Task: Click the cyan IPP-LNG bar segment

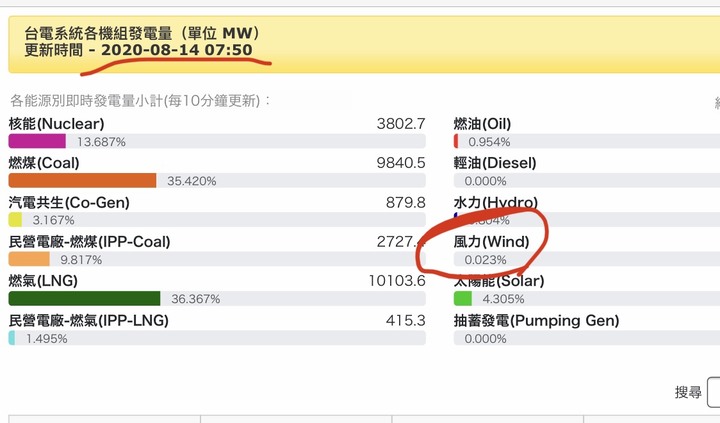Action: [x=12, y=338]
